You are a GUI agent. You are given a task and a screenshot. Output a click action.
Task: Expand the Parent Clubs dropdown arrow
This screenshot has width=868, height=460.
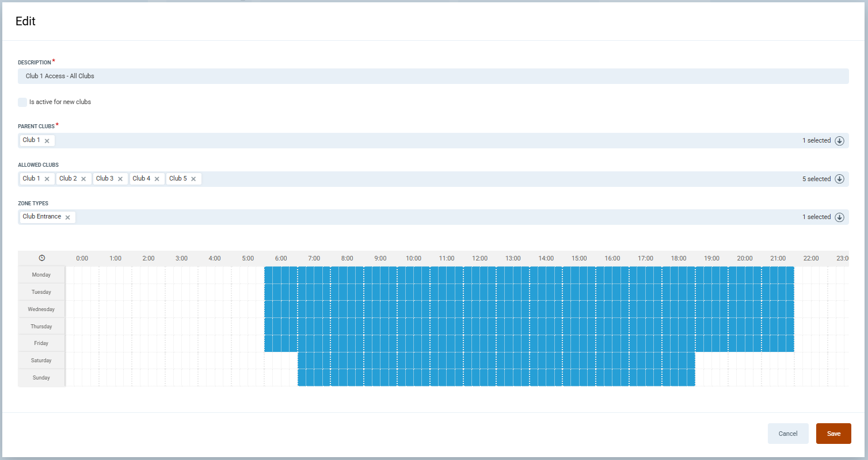tap(839, 141)
